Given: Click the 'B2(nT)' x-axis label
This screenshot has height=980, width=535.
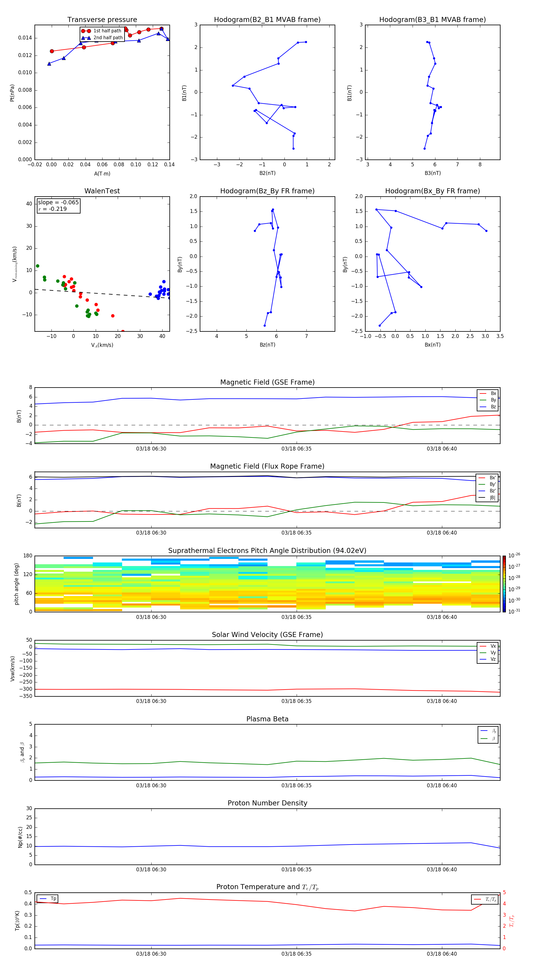Looking at the screenshot, I should [x=267, y=173].
